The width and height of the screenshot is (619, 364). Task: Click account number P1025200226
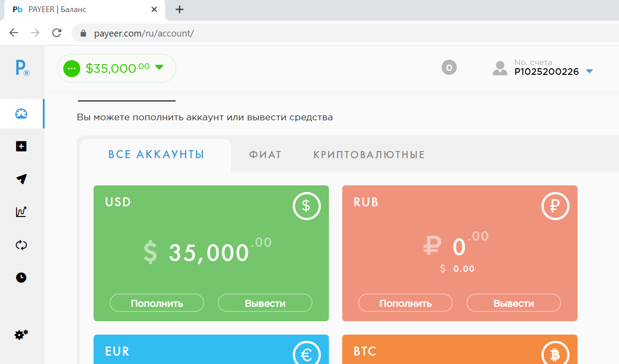547,72
